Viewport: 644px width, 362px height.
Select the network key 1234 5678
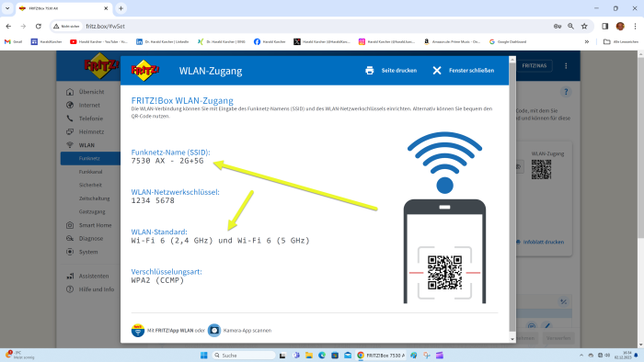click(x=153, y=200)
